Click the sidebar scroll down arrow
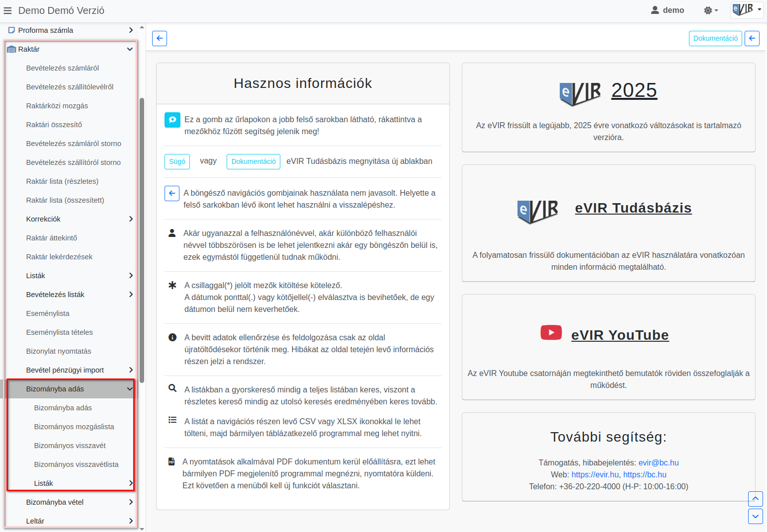 [142, 529]
